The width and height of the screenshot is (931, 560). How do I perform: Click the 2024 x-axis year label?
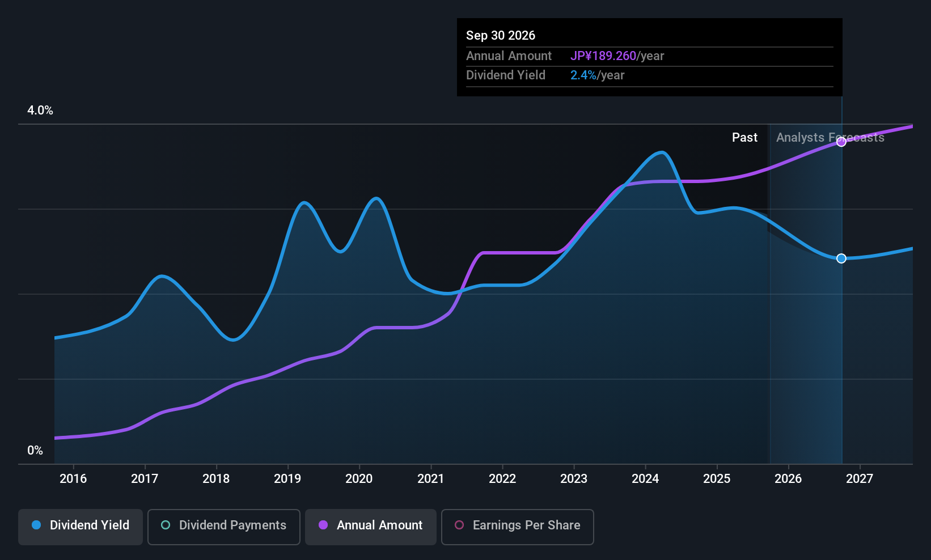[645, 479]
